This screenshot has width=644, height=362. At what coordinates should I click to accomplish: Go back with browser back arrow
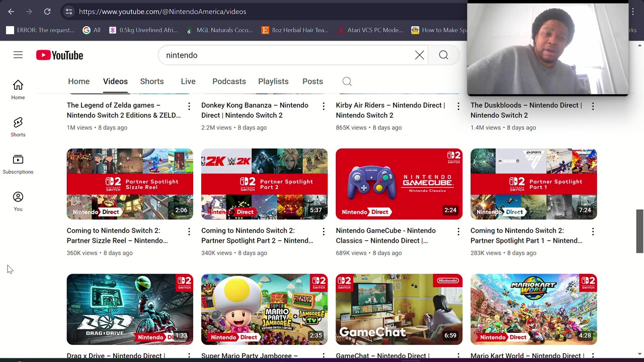[x=11, y=11]
